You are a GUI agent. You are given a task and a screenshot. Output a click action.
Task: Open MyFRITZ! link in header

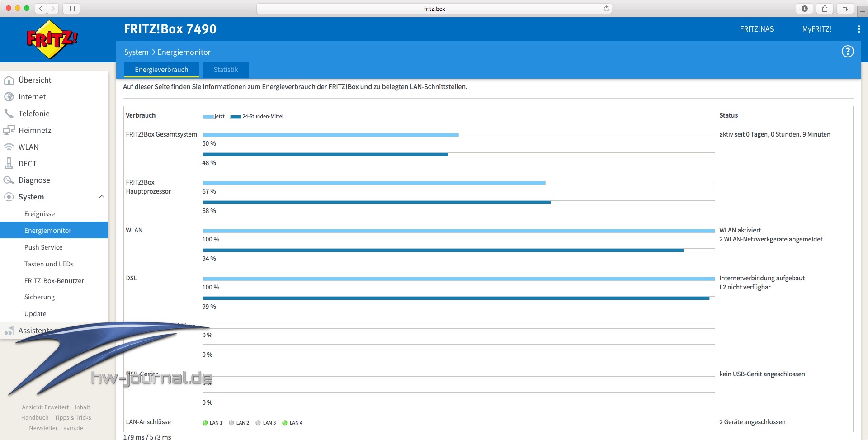click(x=816, y=29)
